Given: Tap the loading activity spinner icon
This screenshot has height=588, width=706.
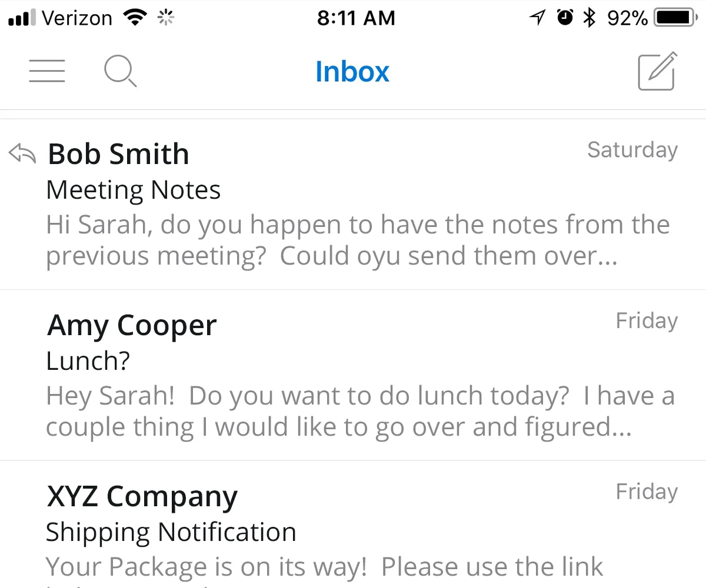Looking at the screenshot, I should [166, 19].
